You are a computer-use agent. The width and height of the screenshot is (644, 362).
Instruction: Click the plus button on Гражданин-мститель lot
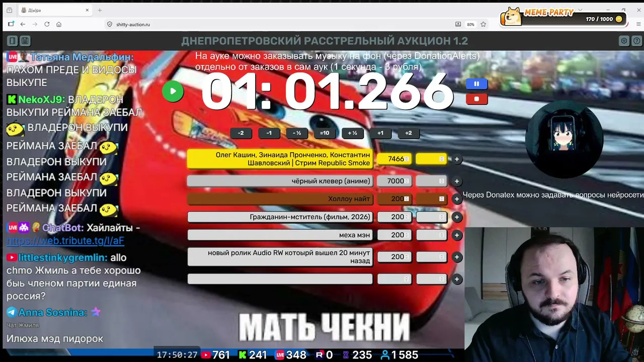coord(457,217)
